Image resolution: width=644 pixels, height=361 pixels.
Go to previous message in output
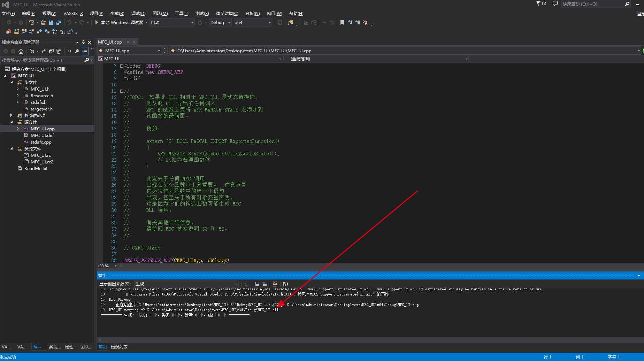(x=257, y=284)
